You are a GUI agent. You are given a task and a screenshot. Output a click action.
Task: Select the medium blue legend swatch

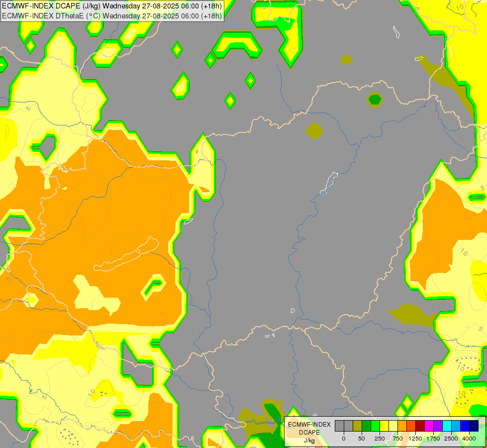tap(465, 426)
